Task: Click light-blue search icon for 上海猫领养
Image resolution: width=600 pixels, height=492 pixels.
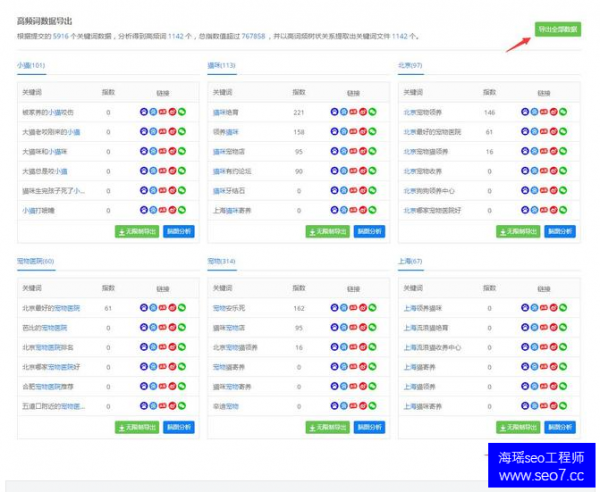Action: point(534,386)
